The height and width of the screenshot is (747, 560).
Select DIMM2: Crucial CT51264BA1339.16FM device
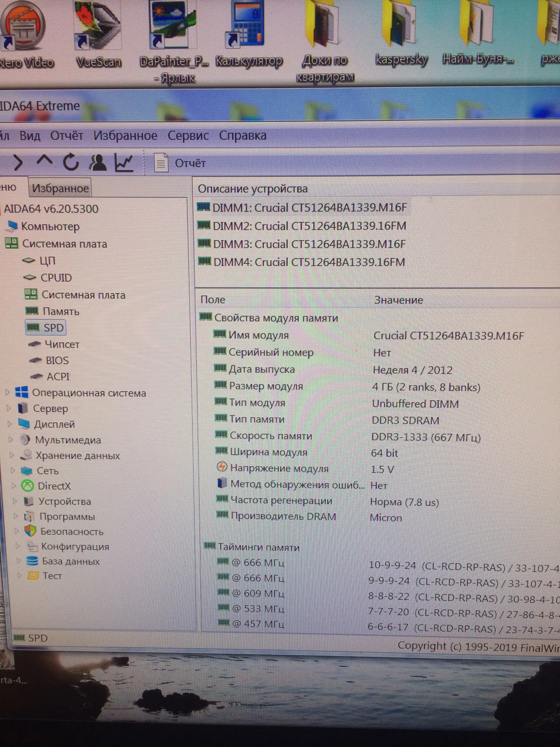coord(302,226)
